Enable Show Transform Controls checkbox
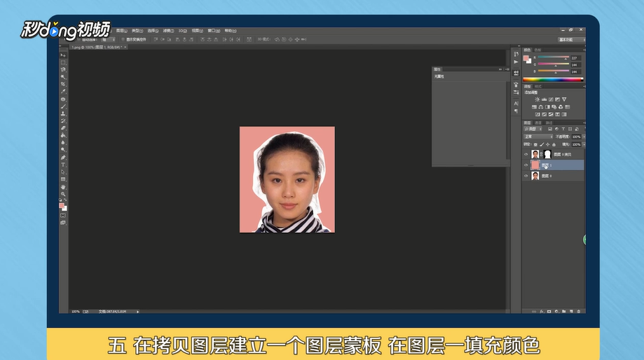Viewport: 644px width, 360px height. [123, 39]
